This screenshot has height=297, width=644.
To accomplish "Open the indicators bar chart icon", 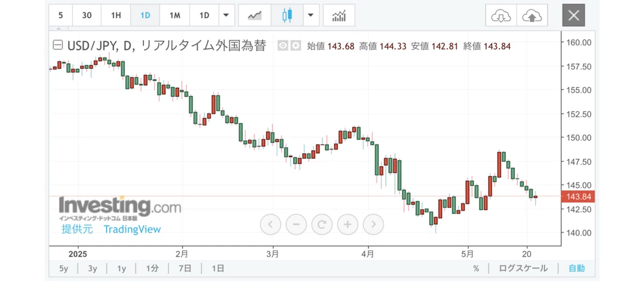I will pos(339,16).
